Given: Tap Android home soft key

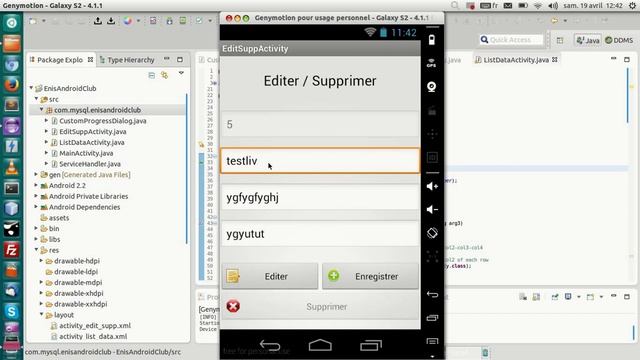Looking at the screenshot, I should coord(320,345).
